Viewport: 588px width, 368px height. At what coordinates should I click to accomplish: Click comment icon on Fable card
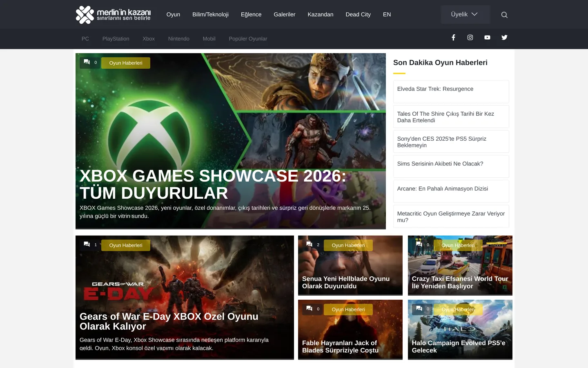click(309, 309)
